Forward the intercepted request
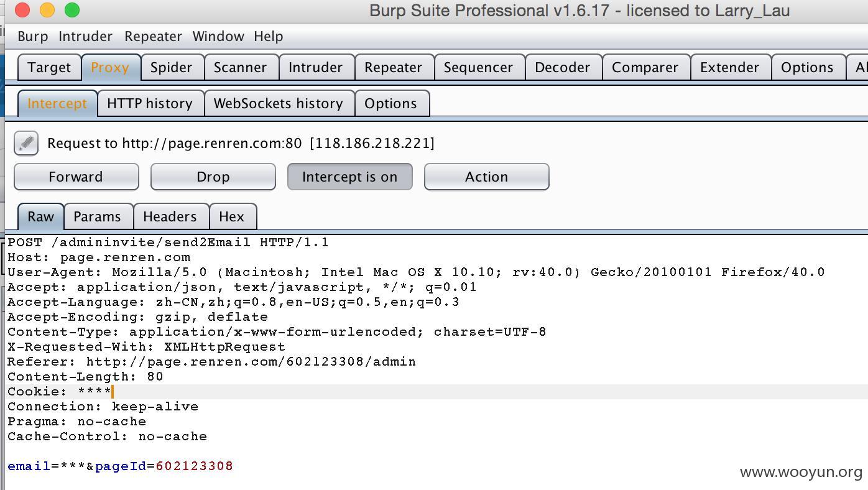Image resolution: width=868 pixels, height=490 pixels. coord(76,177)
